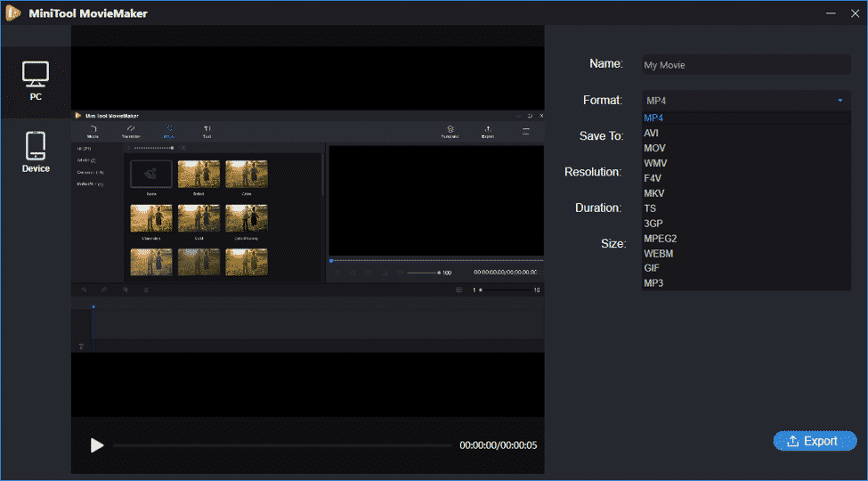Screen dimensions: 868x481
Task: Click the Size: label
Action: pyautogui.click(x=613, y=243)
